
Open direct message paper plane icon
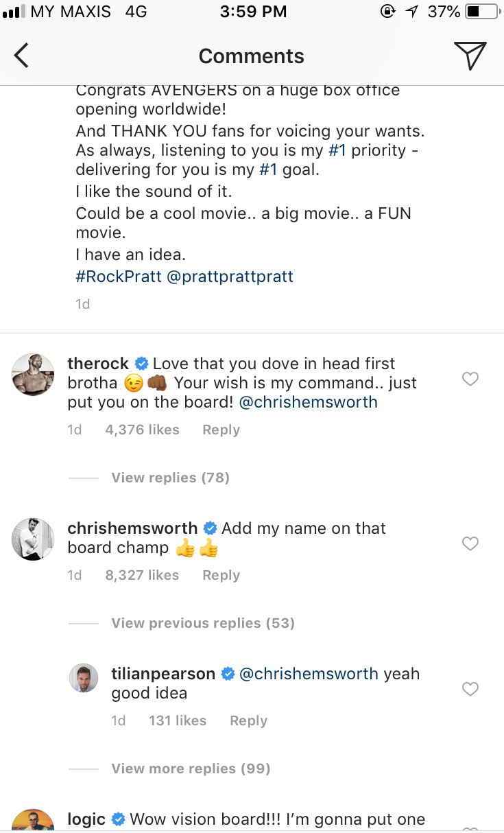click(x=470, y=56)
